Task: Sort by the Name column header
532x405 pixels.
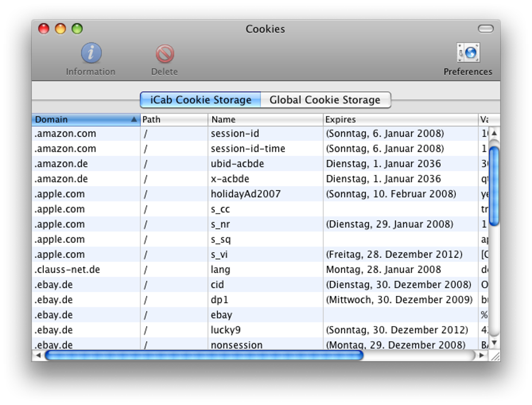Action: tap(265, 120)
